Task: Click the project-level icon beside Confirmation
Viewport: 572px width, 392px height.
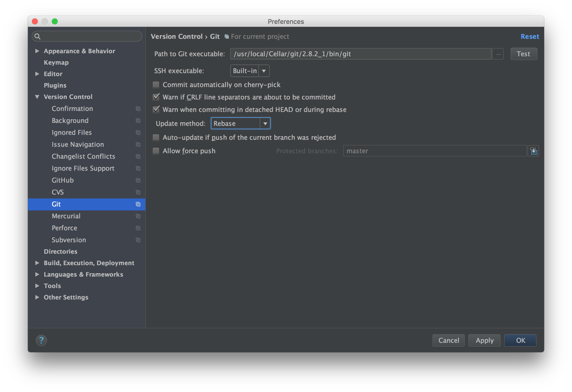Action: click(138, 109)
